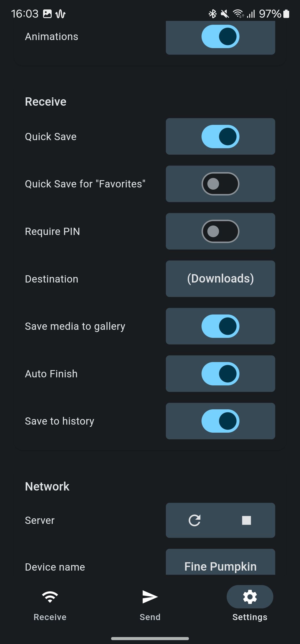
Task: Restart the server with refresh icon
Action: tap(194, 520)
